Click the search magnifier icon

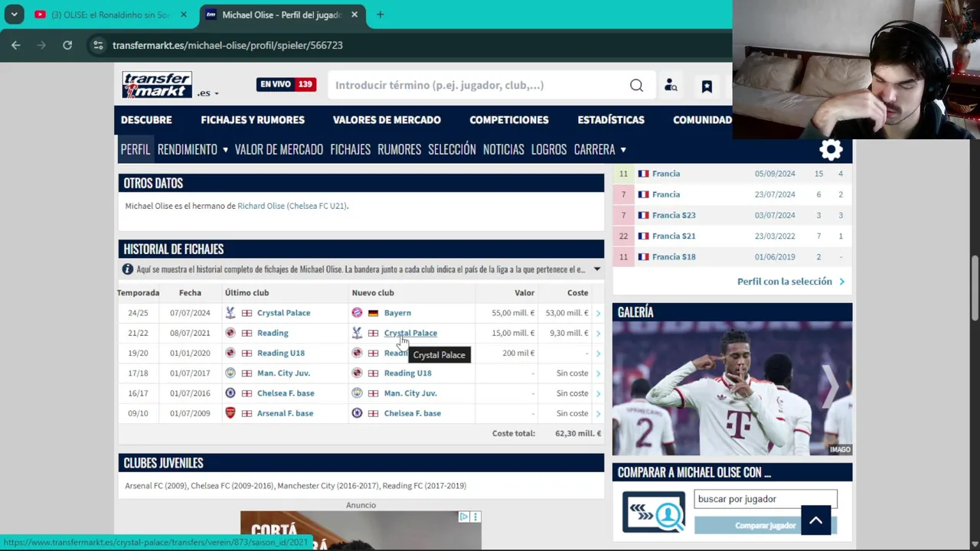636,86
